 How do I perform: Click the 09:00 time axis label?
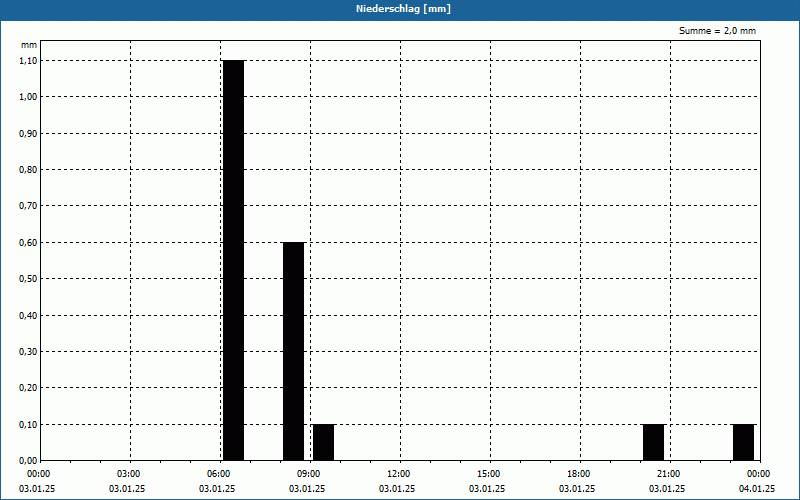[308, 474]
